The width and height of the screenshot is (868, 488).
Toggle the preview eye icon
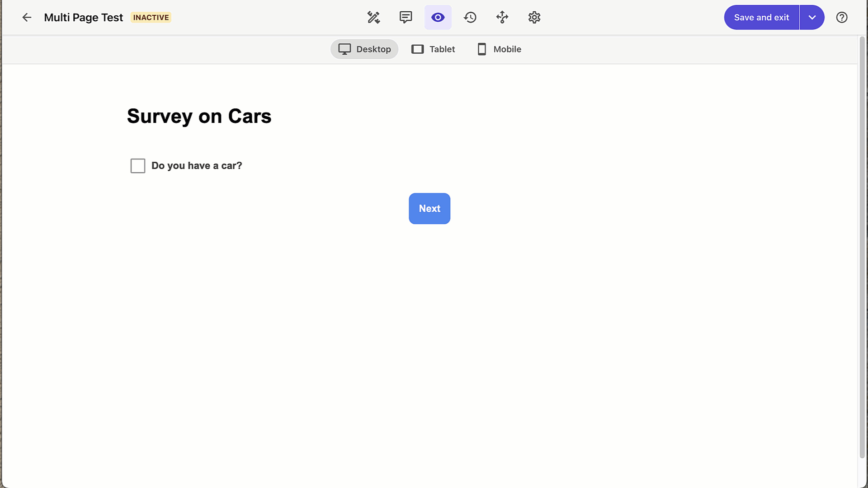[x=438, y=17]
